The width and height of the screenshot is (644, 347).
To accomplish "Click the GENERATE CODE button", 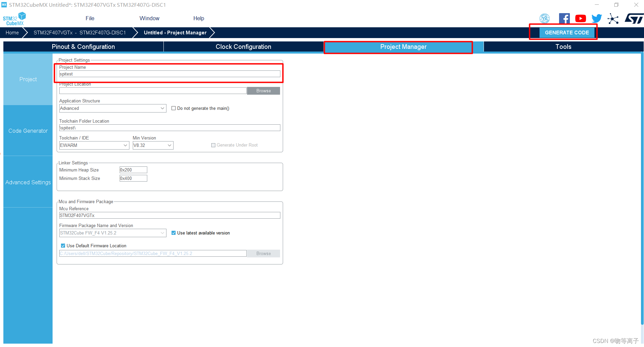I will [x=567, y=33].
